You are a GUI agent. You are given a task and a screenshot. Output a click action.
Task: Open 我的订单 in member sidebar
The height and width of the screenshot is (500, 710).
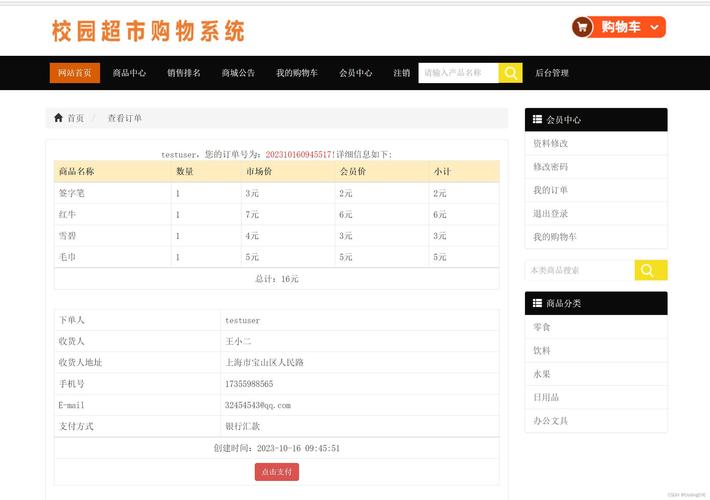point(550,190)
